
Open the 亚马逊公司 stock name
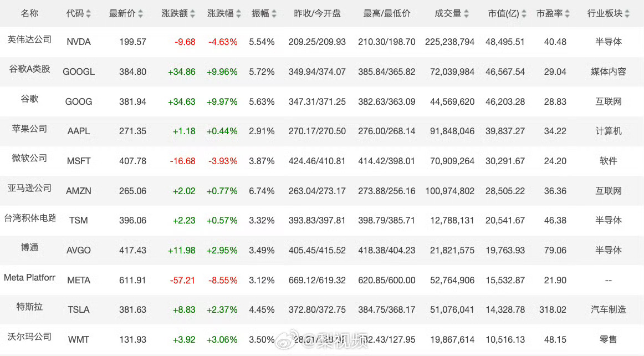click(x=29, y=189)
